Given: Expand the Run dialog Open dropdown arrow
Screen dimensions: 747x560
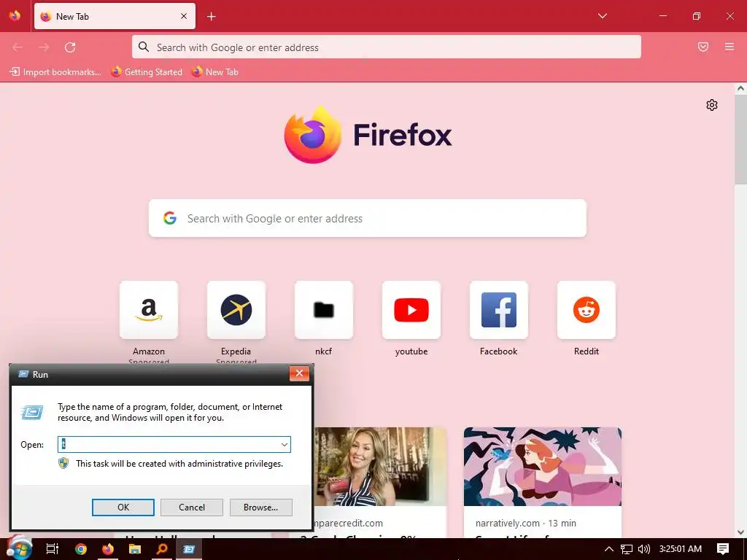Looking at the screenshot, I should 285,445.
